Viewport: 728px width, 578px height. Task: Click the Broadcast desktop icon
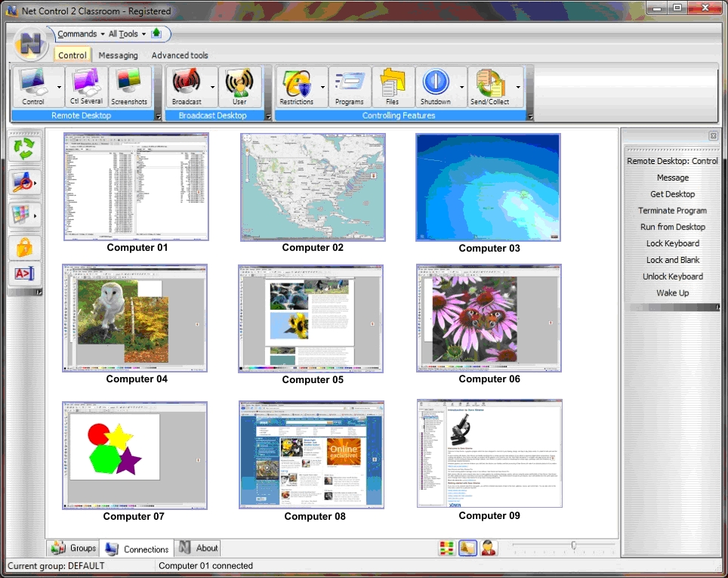click(187, 87)
